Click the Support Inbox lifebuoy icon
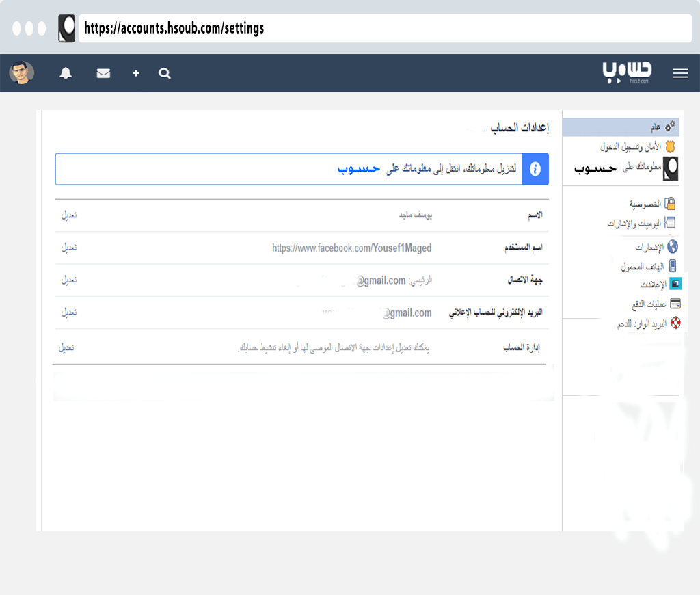 click(675, 322)
